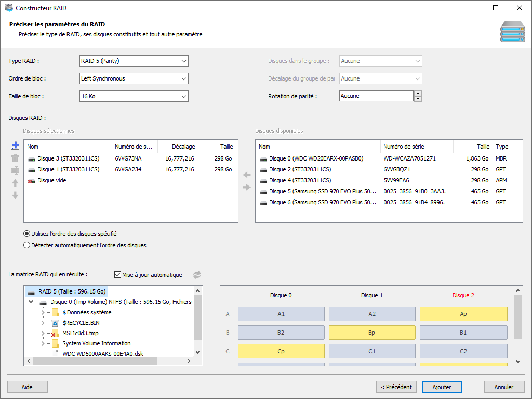
Task: Expand the $Données système folder node
Action: point(43,312)
